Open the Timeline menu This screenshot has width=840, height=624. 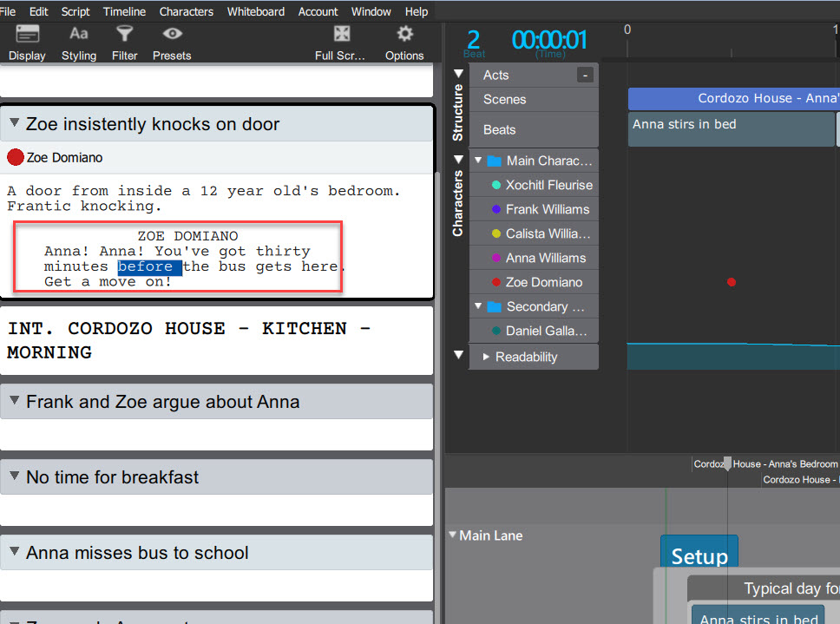click(x=124, y=11)
